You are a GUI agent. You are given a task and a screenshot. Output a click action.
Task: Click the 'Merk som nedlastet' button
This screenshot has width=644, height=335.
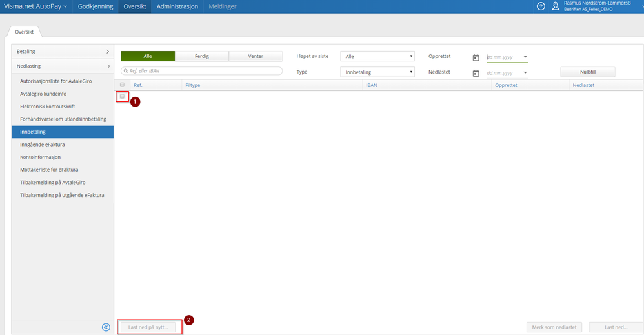pos(554,327)
